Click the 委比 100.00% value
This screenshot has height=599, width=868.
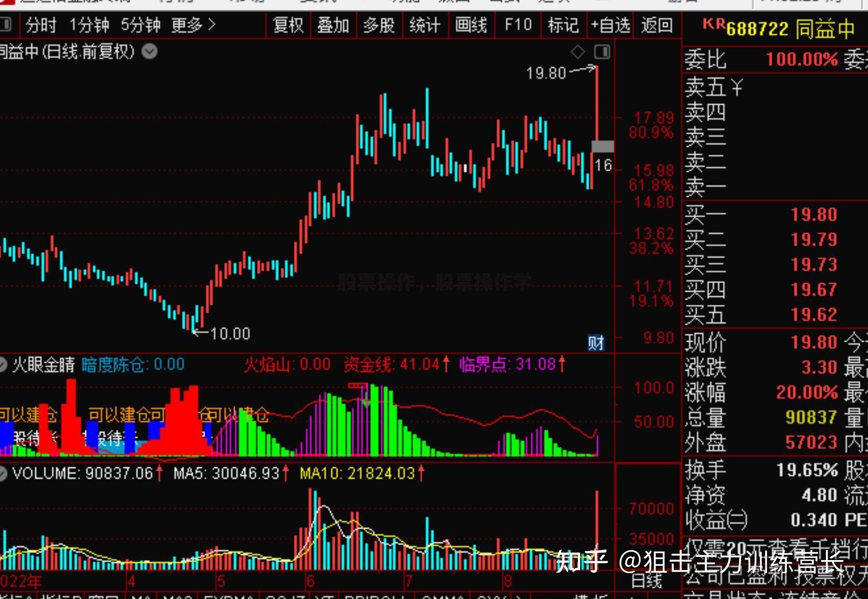[802, 59]
